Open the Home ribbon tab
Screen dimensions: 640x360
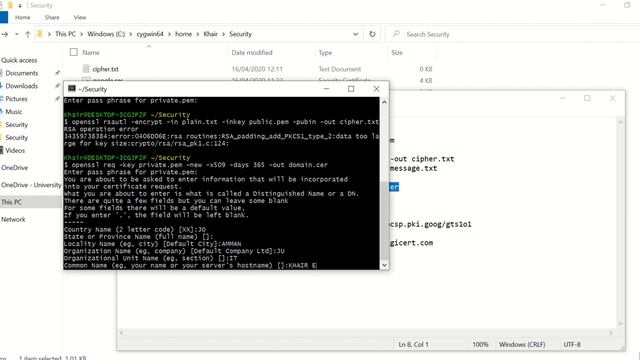pos(22,18)
